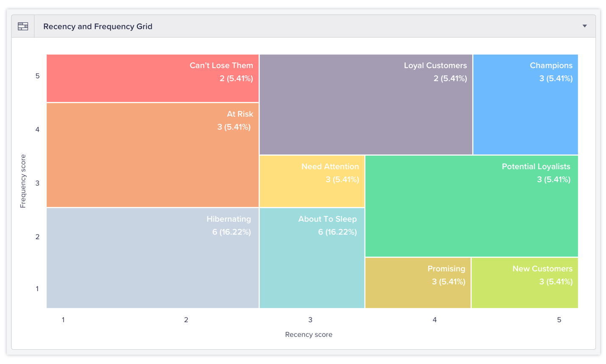Click Recency axis tick label 3
This screenshot has height=364, width=606.
click(310, 320)
